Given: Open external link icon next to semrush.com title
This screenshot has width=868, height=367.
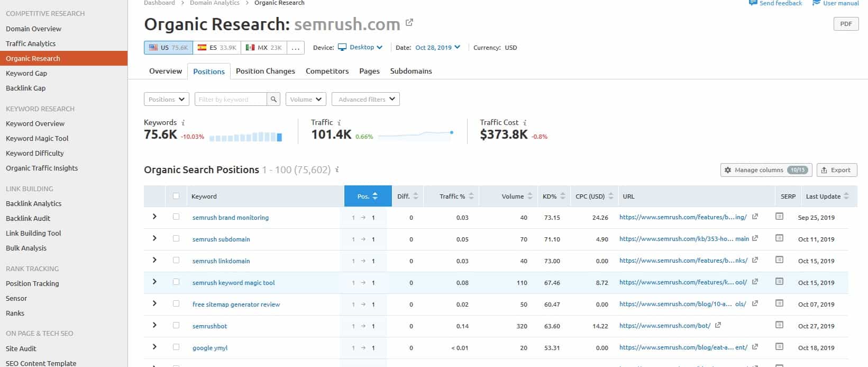Looking at the screenshot, I should (x=409, y=23).
